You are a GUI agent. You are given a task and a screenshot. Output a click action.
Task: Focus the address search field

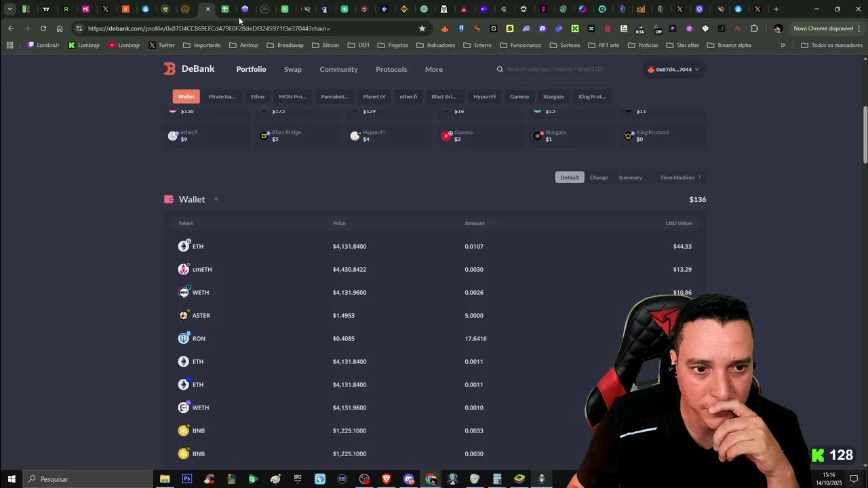[x=563, y=69]
